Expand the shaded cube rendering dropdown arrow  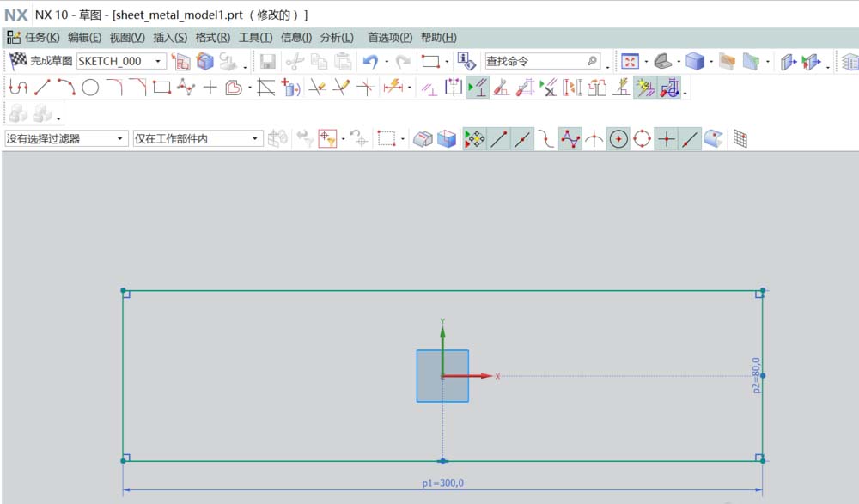(711, 61)
